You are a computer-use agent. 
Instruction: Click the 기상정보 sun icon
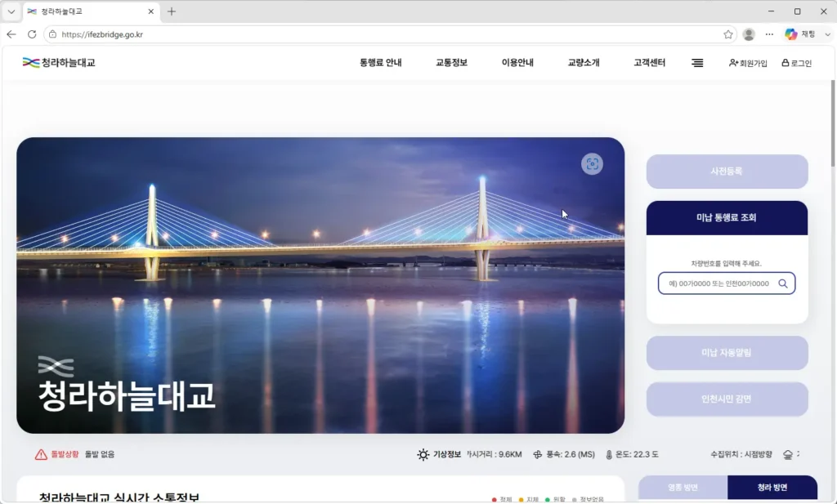pyautogui.click(x=423, y=454)
